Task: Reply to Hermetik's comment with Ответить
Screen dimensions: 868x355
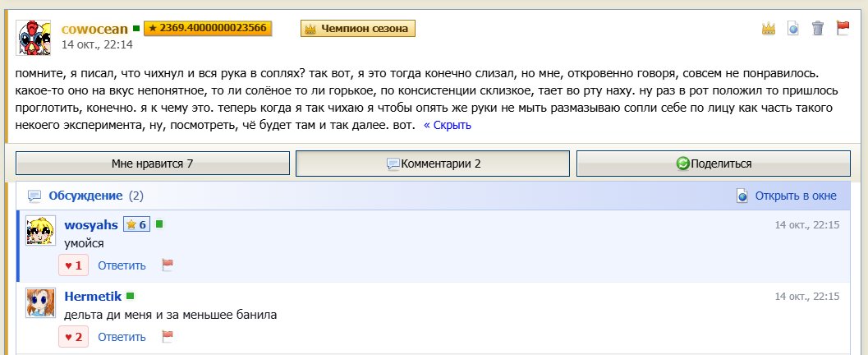Action: tap(122, 337)
